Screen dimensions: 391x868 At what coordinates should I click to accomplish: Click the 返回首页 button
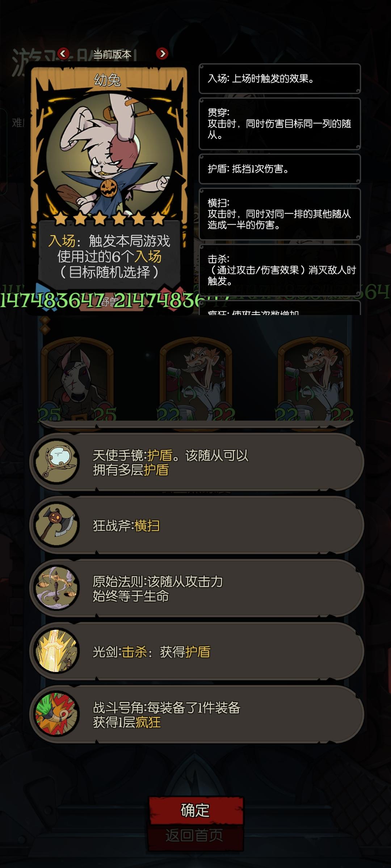point(194,835)
